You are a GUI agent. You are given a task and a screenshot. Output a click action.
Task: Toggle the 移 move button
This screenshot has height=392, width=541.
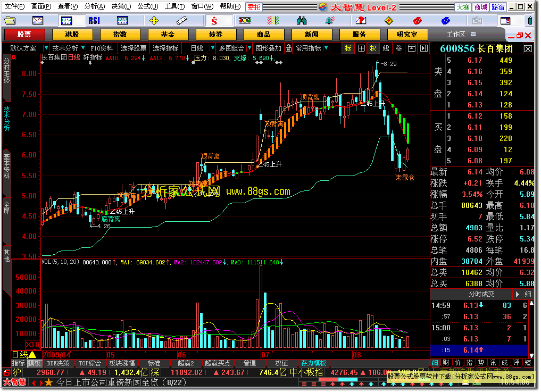[x=399, y=48]
